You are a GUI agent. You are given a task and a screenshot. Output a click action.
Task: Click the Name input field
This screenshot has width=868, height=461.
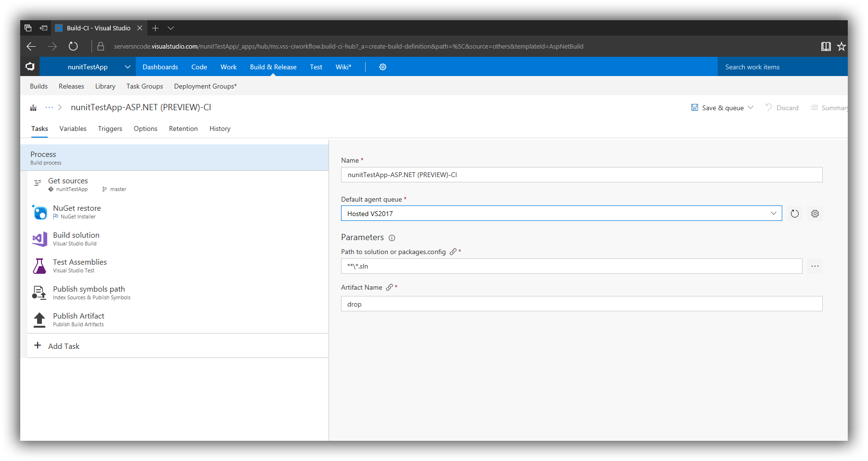tap(581, 175)
